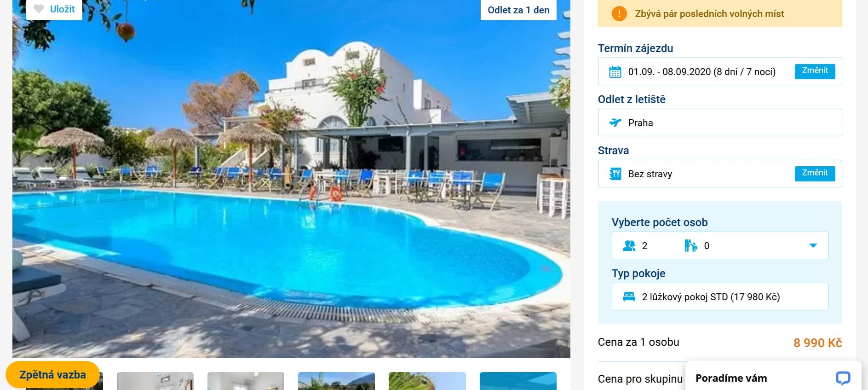Click the bed icon in Typ pokoje
The height and width of the screenshot is (390, 868).
pos(629,297)
